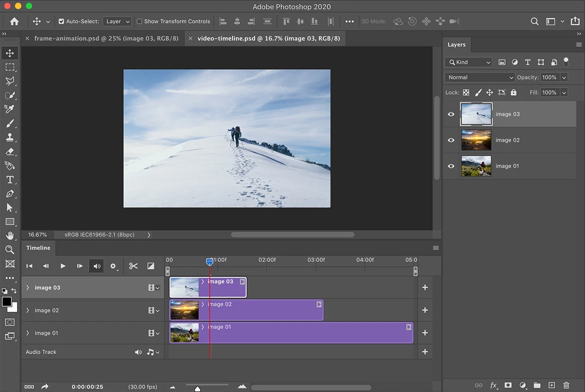The image size is (585, 392).
Task: Click the foreground color swatch
Action: [x=7, y=302]
